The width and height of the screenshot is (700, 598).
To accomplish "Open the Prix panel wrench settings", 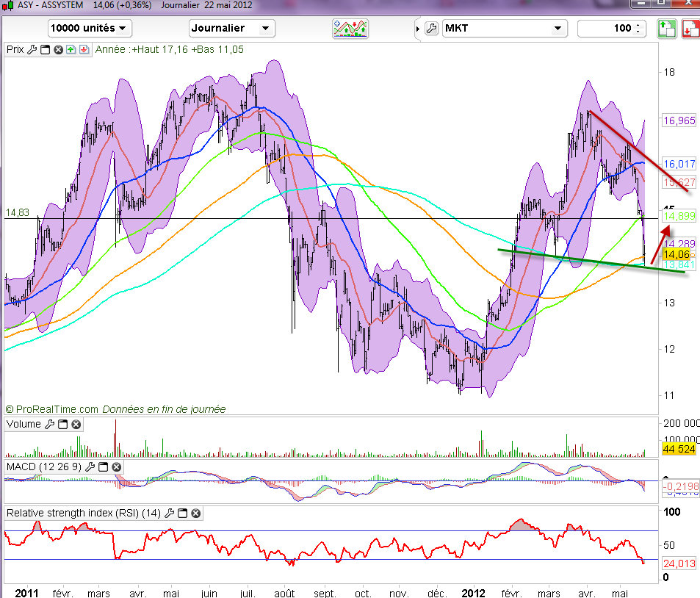I will click(31, 50).
